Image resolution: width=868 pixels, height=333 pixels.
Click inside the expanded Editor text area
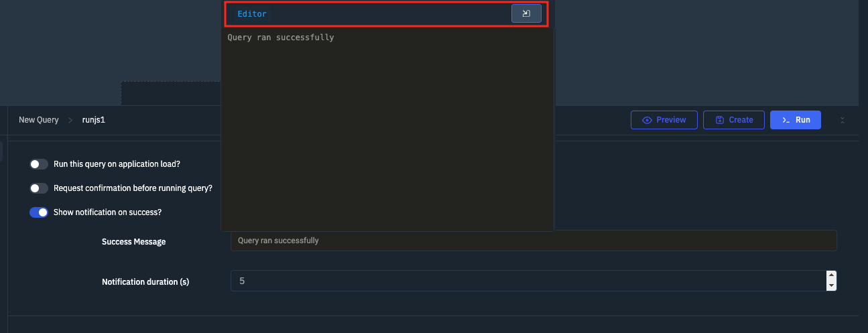click(x=387, y=131)
